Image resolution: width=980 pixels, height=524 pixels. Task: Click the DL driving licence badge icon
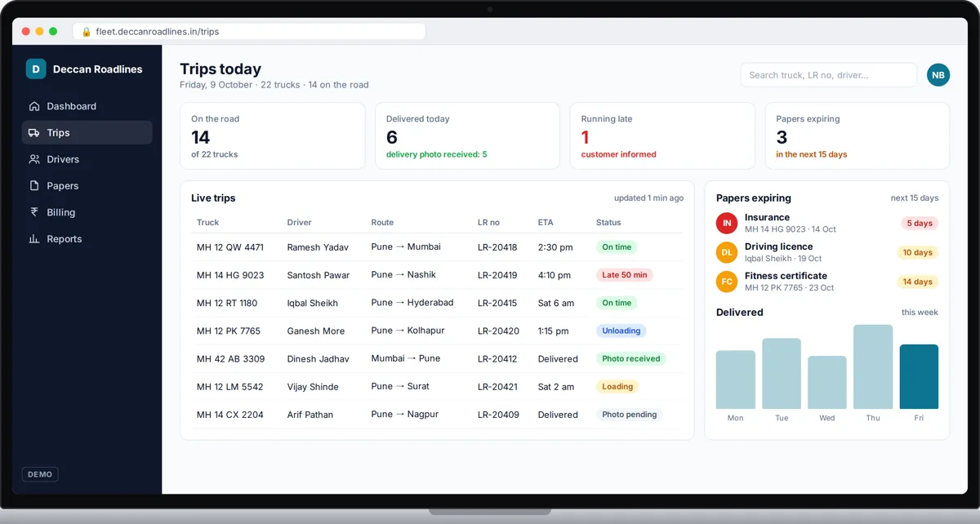[x=727, y=252]
